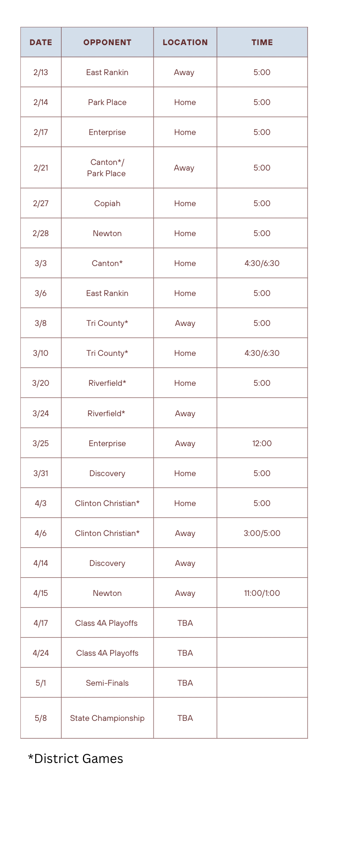Click the State Championship cell
The height and width of the screenshot is (868, 347).
(x=107, y=718)
